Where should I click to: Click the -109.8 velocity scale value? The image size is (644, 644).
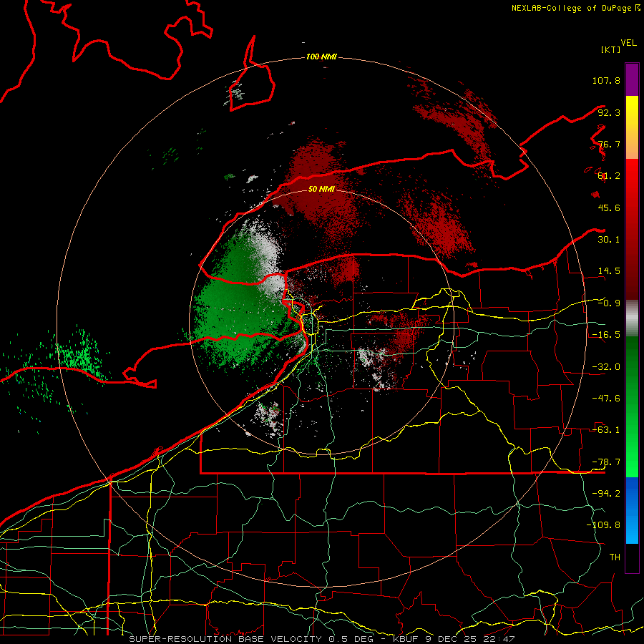pyautogui.click(x=603, y=525)
